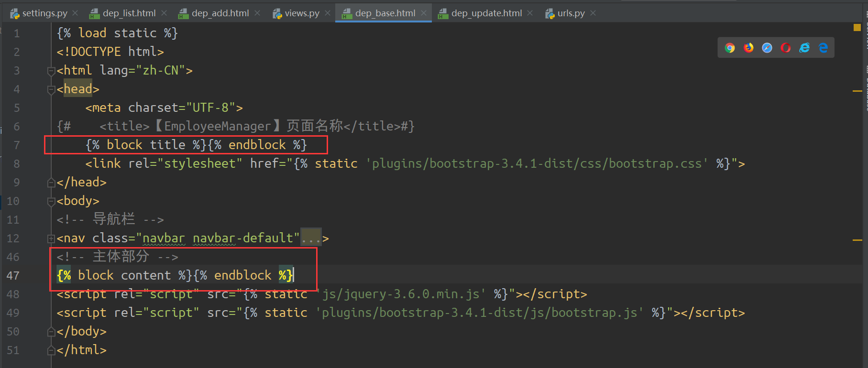Switch to views.py tab

point(302,13)
